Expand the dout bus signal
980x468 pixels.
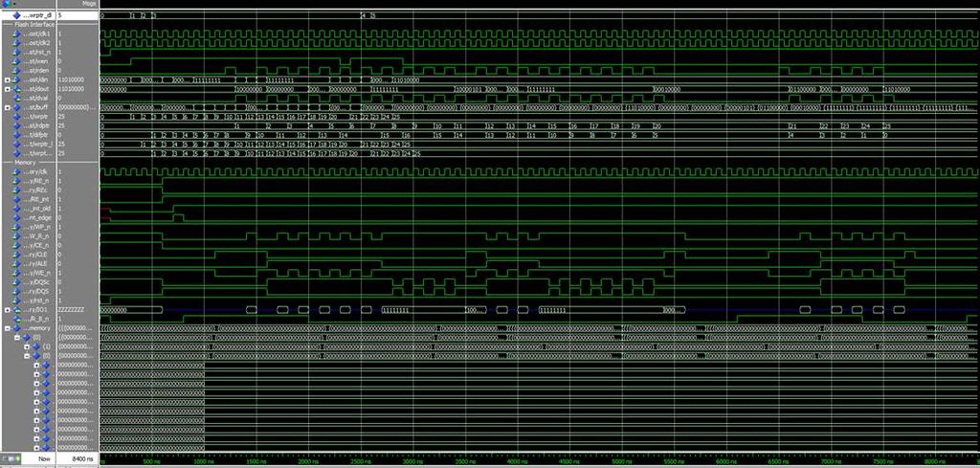coord(8,89)
